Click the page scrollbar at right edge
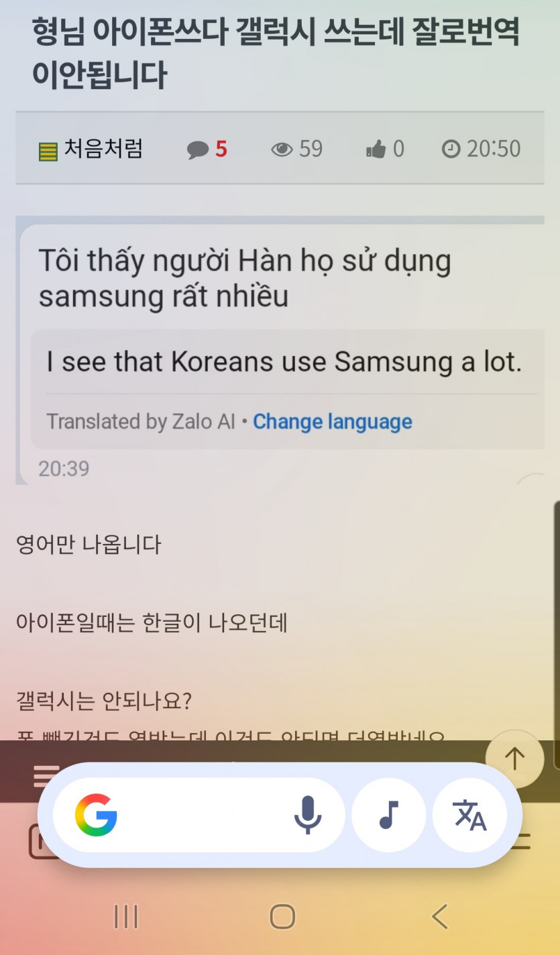The height and width of the screenshot is (955, 560). 557,634
